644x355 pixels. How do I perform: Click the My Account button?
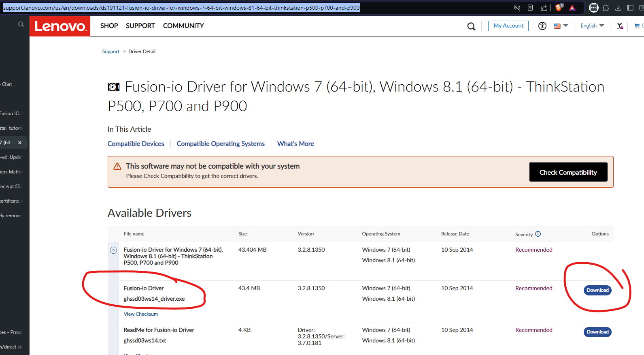click(x=508, y=26)
